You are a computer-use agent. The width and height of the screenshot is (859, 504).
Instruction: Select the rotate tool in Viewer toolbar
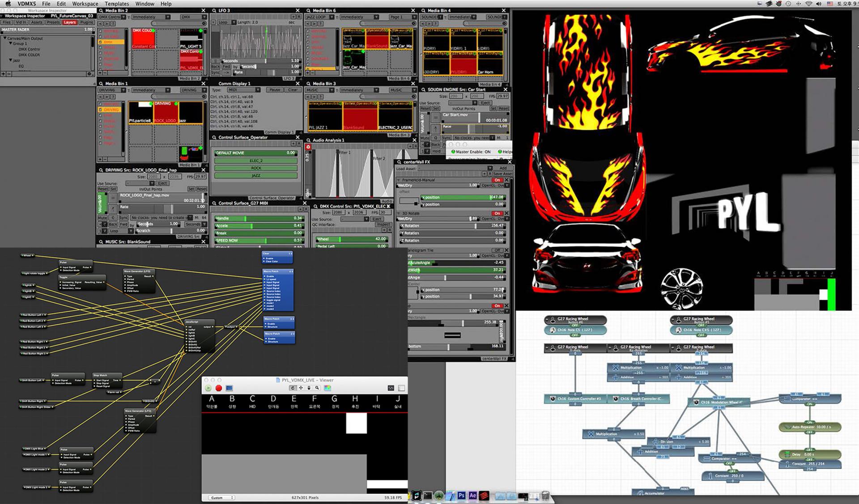[x=293, y=388]
